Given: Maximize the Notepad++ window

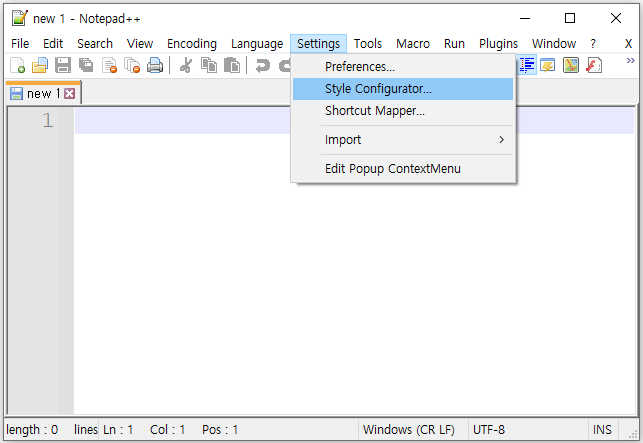Looking at the screenshot, I should (570, 18).
